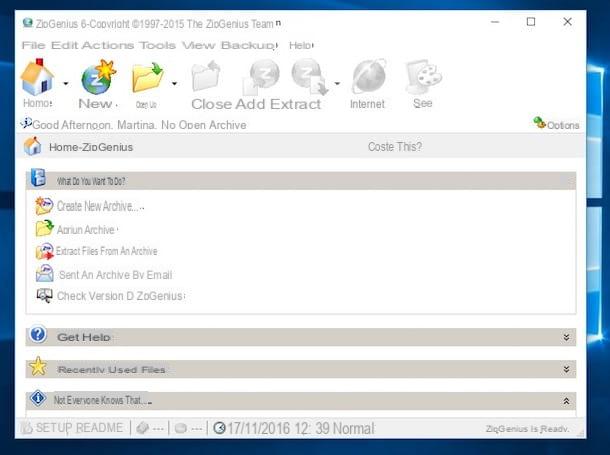
Task: Click the email archive envelope icon
Action: click(x=44, y=273)
